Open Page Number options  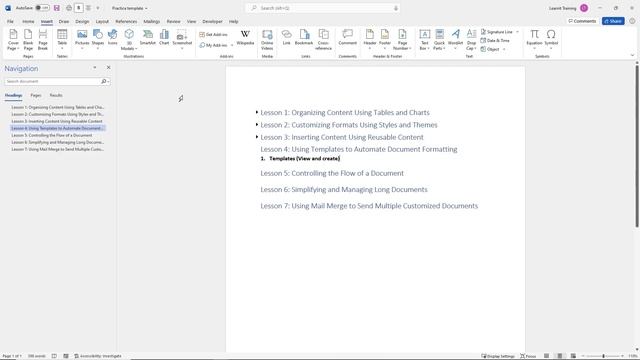(x=402, y=40)
